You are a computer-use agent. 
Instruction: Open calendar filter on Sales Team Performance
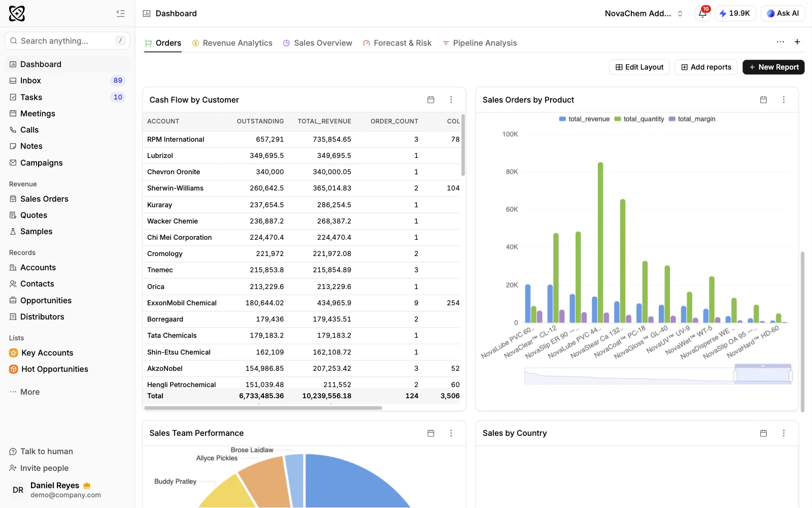[x=431, y=433]
